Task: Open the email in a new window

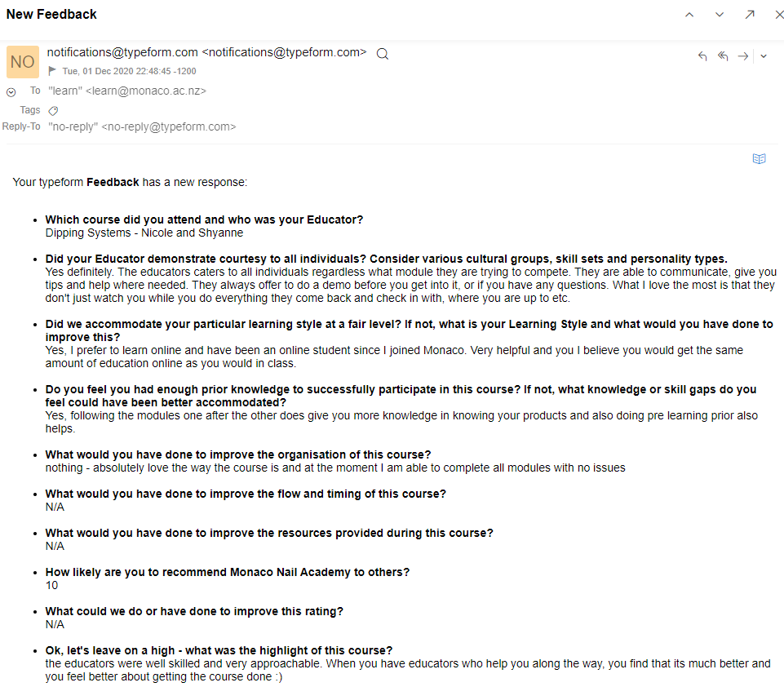Action: point(750,15)
